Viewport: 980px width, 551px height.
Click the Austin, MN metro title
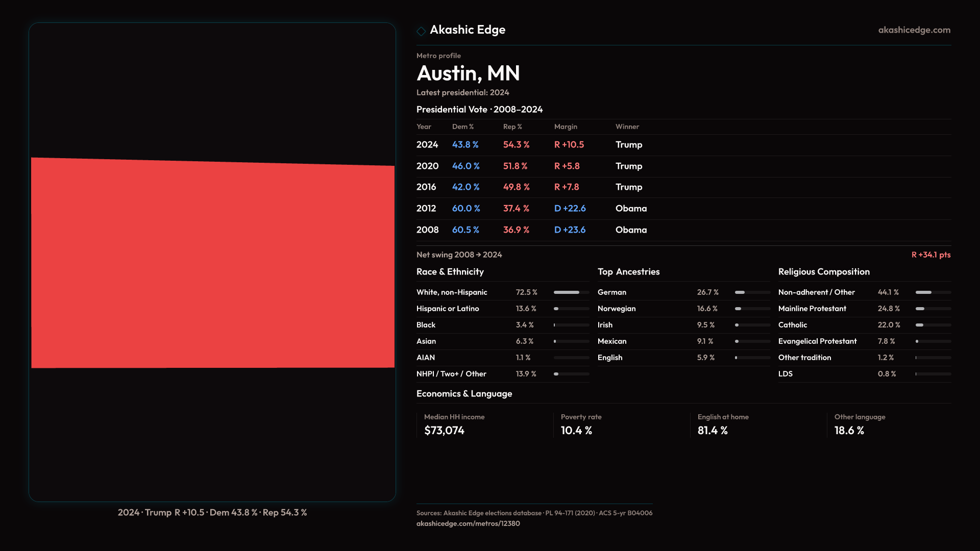(468, 73)
